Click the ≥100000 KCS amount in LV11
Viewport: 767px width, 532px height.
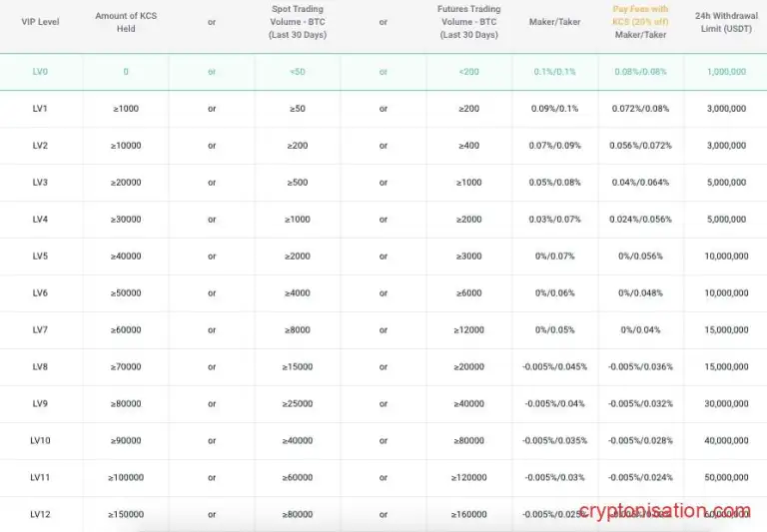[126, 478]
